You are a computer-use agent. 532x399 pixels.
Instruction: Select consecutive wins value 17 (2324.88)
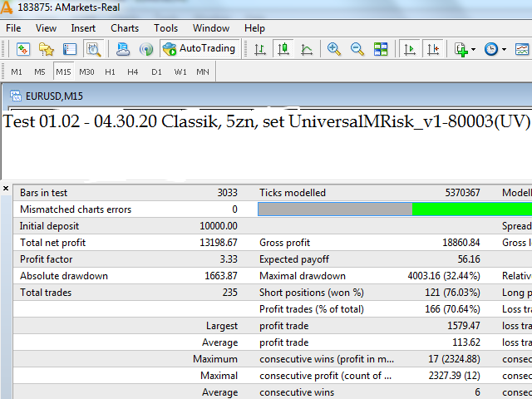(454, 359)
